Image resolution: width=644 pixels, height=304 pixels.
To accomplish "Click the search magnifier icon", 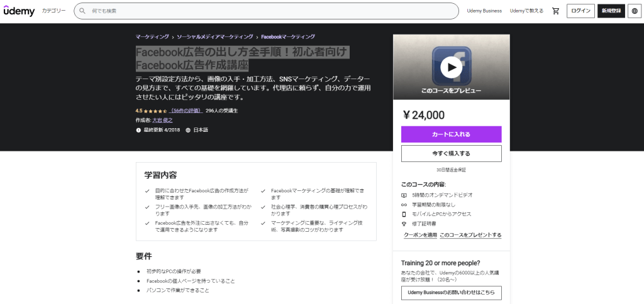I will click(82, 11).
